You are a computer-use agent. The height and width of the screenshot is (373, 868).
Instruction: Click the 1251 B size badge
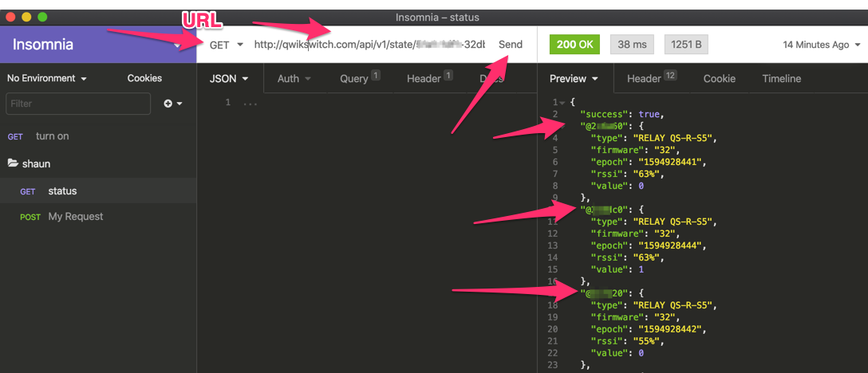point(686,45)
